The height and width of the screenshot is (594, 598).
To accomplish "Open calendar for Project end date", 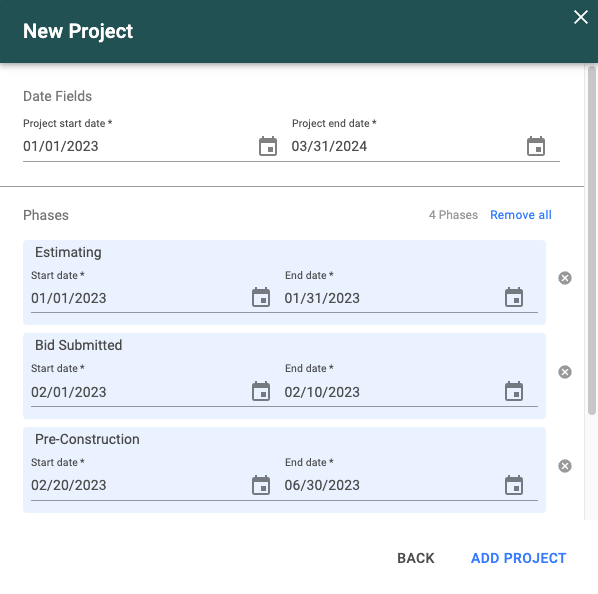I will [536, 146].
